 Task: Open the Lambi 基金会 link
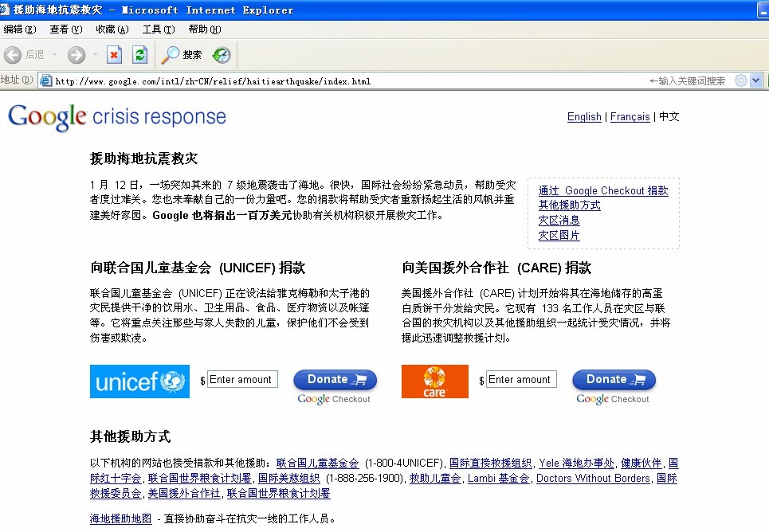(499, 478)
